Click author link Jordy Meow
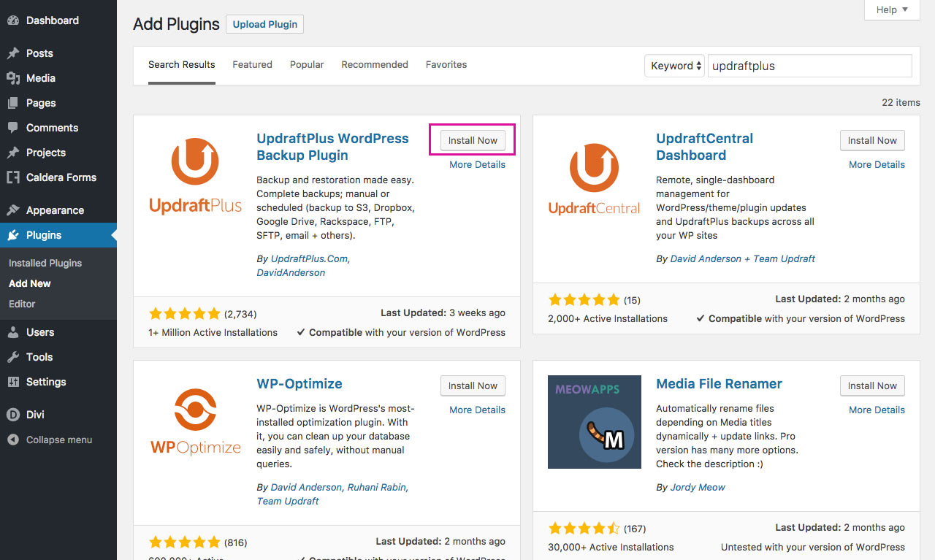The height and width of the screenshot is (560, 935). [698, 488]
